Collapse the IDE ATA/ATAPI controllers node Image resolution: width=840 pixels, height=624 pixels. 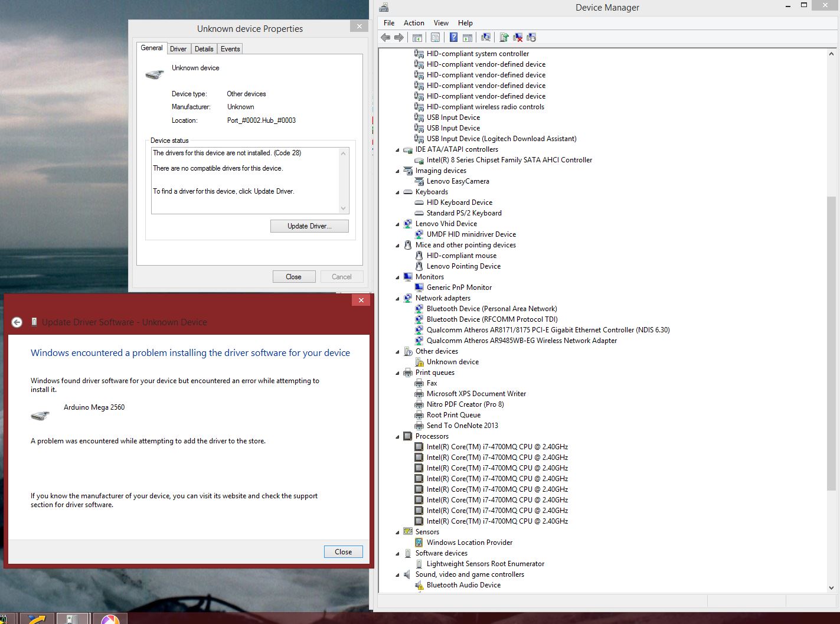coord(398,150)
